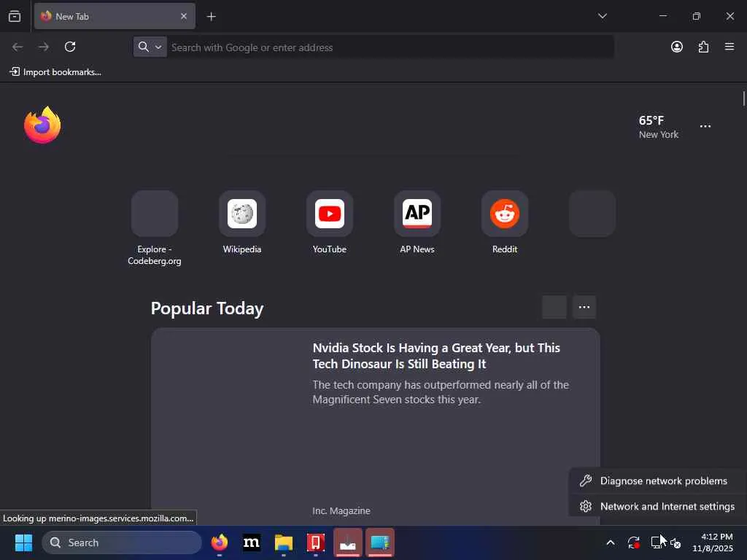747x560 pixels.
Task: Open the Extensions puzzle icon
Action: point(703,47)
